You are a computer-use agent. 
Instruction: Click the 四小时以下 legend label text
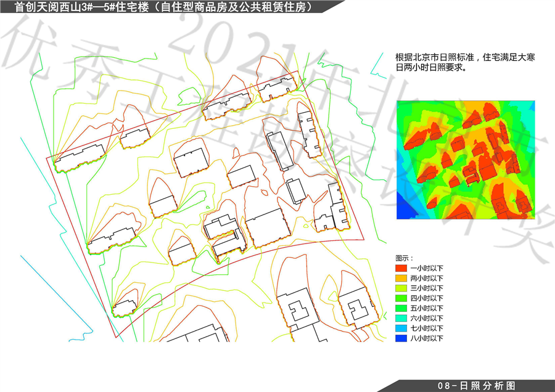click(426, 298)
